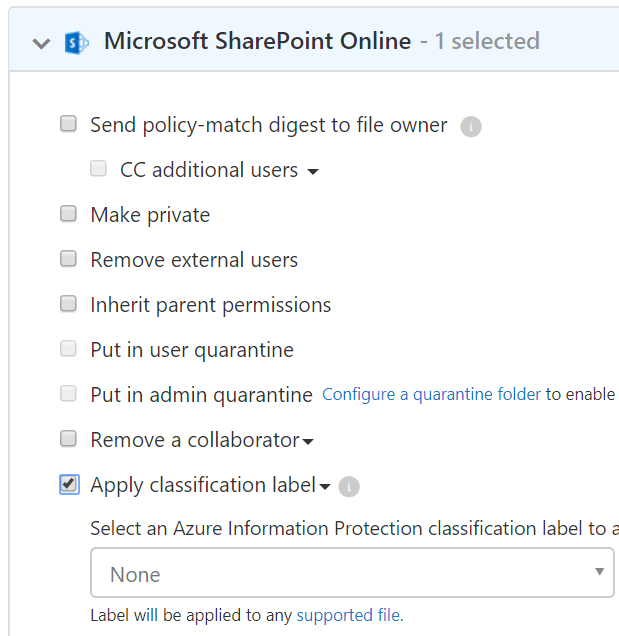
Task: Open the Apply classification label dropdown arrow
Action: click(x=325, y=487)
